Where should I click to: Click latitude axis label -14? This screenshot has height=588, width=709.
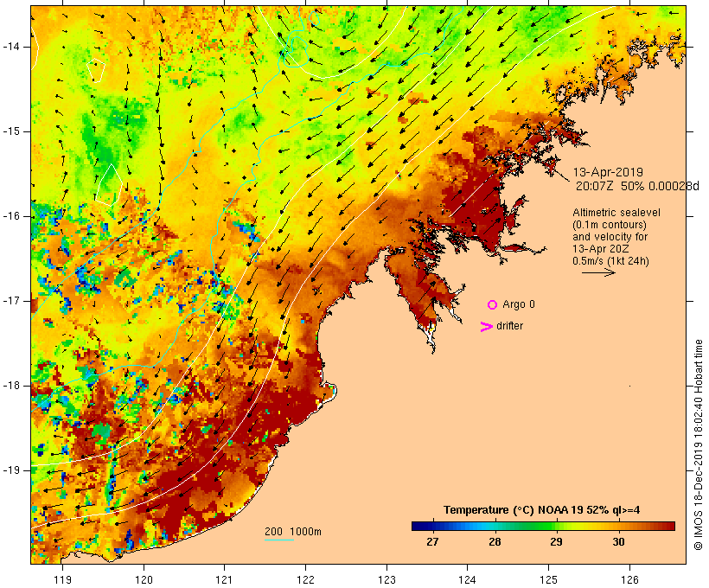click(x=10, y=47)
